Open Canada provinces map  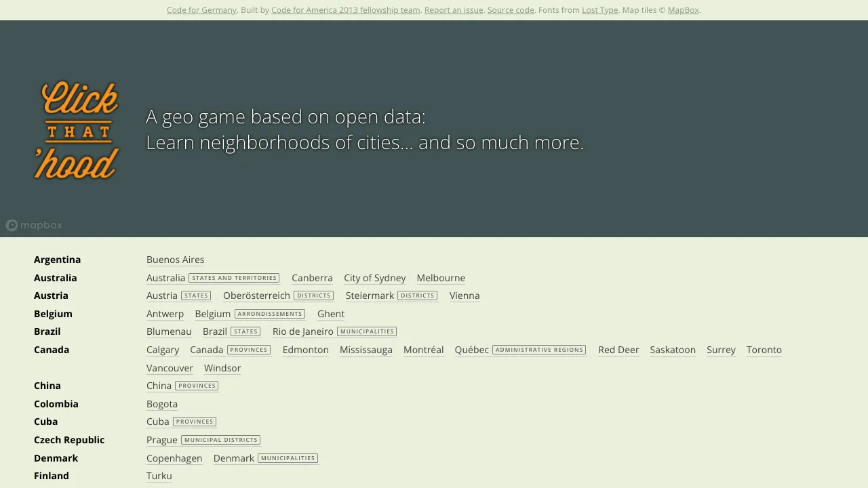tap(231, 350)
